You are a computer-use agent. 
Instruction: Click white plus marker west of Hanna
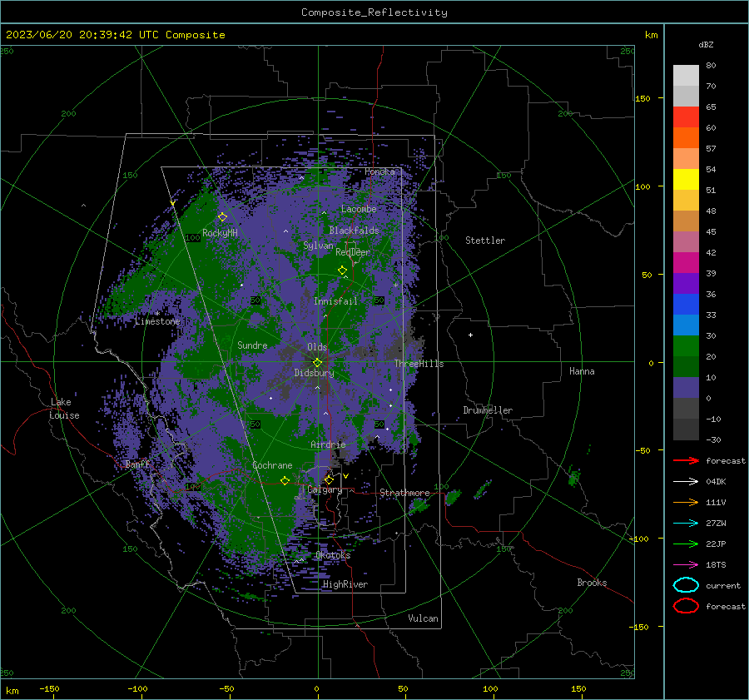pyautogui.click(x=470, y=335)
